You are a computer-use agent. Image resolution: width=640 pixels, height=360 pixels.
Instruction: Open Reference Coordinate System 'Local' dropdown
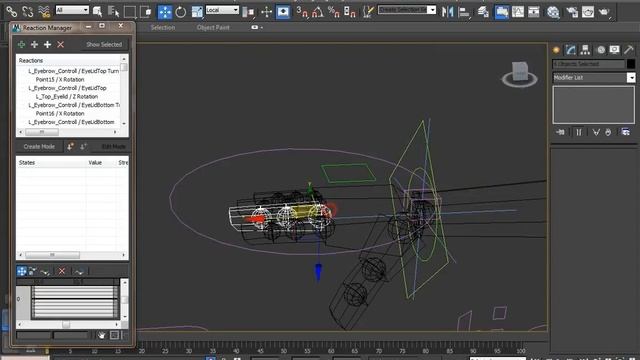pos(222,10)
